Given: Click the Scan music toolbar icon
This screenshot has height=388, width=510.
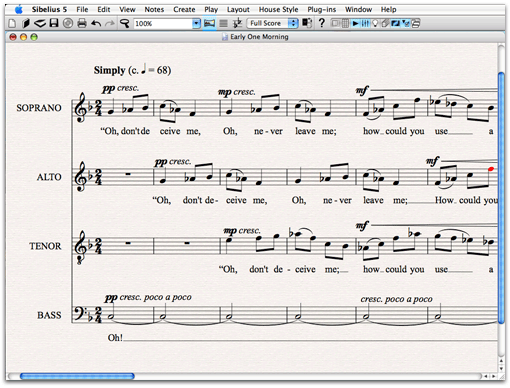Looking at the screenshot, I should (40, 23).
